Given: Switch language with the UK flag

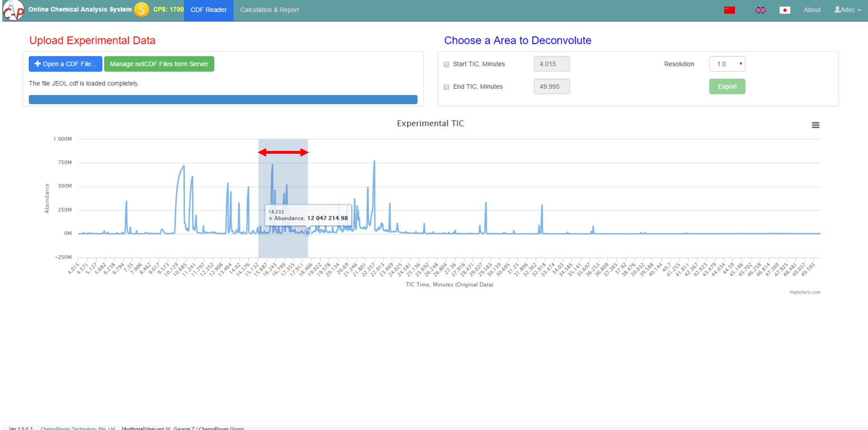Looking at the screenshot, I should (760, 10).
